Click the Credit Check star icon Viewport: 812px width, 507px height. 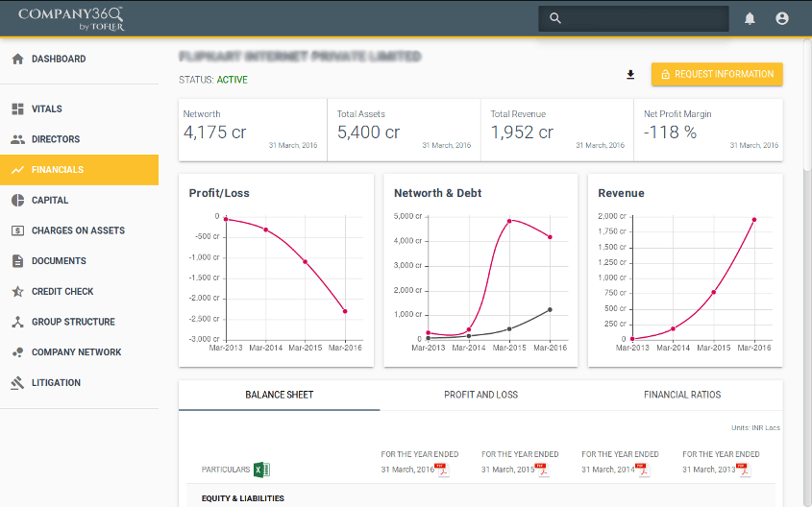coord(17,291)
